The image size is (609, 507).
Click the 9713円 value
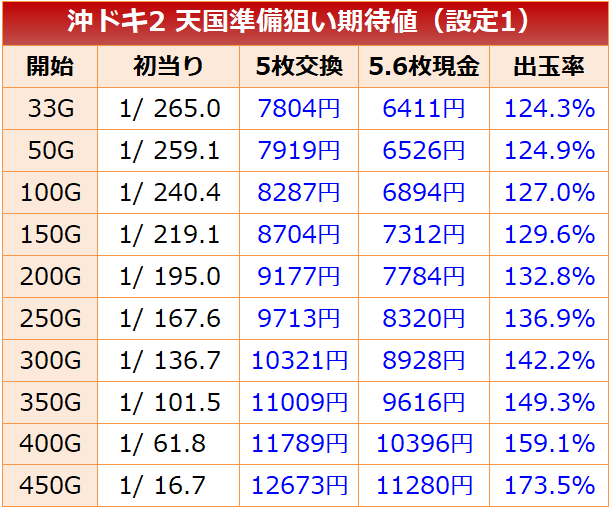(299, 318)
